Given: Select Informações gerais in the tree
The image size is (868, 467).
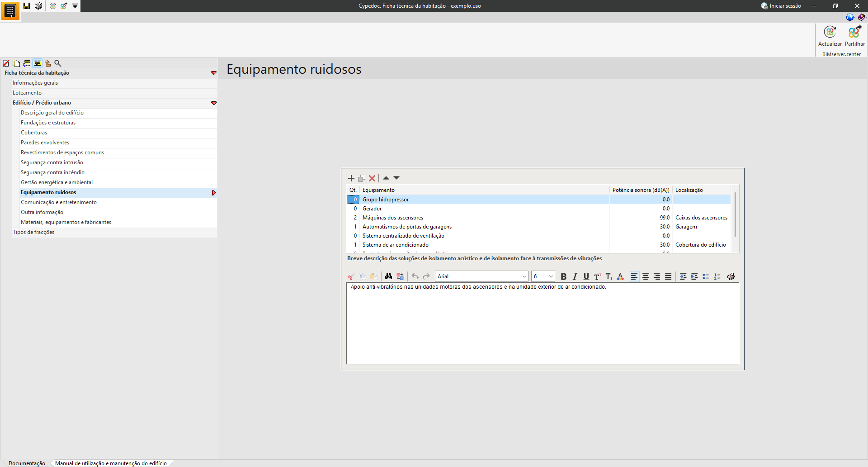Looking at the screenshot, I should click(114, 83).
